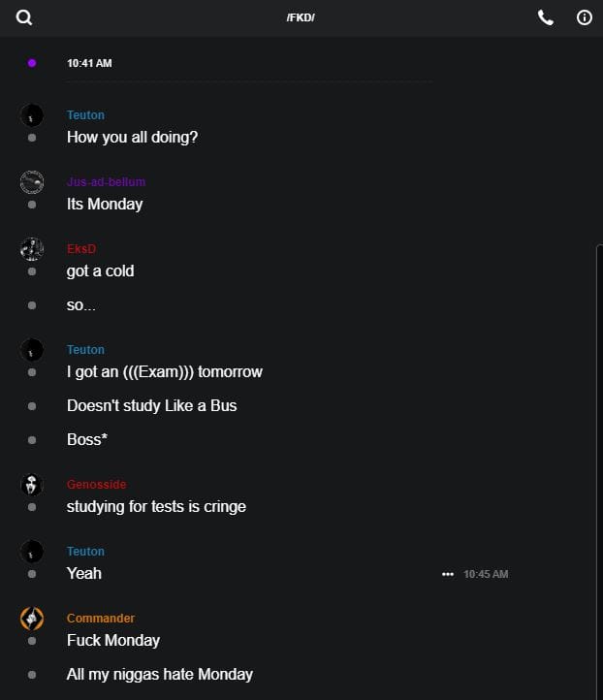The image size is (603, 700).
Task: Click the purple dot beside 10:41 AM
Action: (x=32, y=63)
